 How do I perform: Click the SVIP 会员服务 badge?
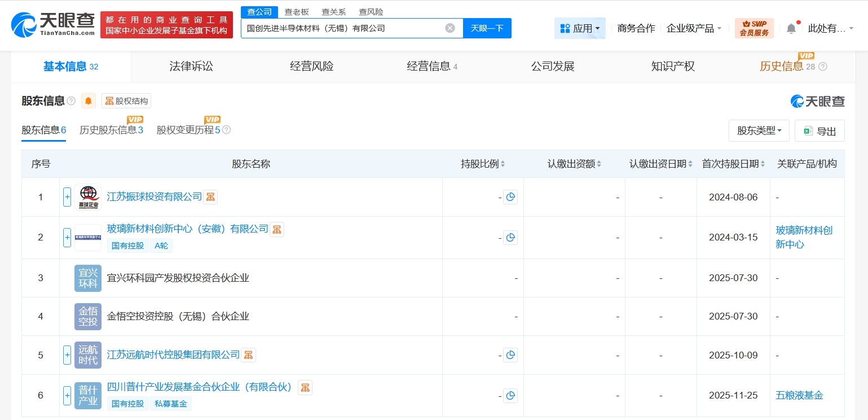(x=754, y=26)
